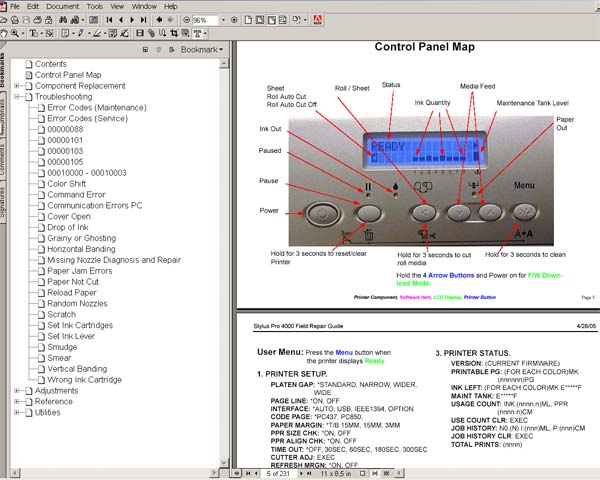Go to next page in top toolbar
Screen dimensions: 600x480
click(x=132, y=20)
